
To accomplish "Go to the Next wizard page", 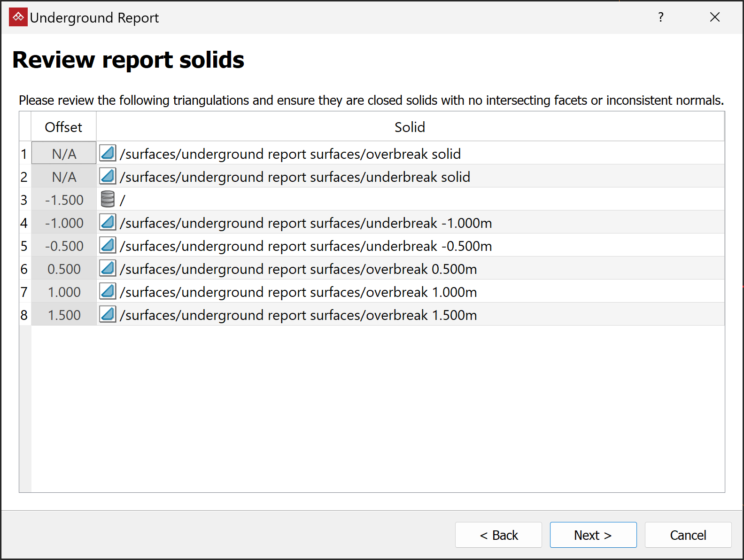I will pos(593,535).
